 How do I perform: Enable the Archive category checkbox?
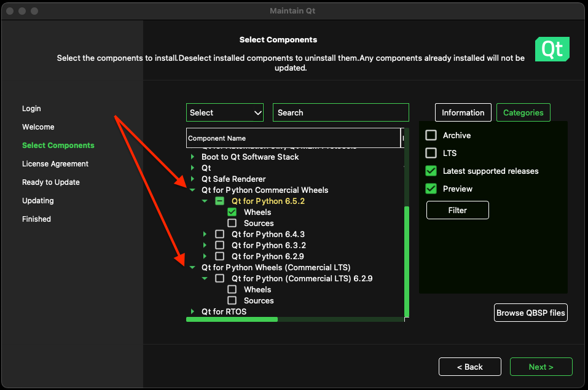(431, 135)
